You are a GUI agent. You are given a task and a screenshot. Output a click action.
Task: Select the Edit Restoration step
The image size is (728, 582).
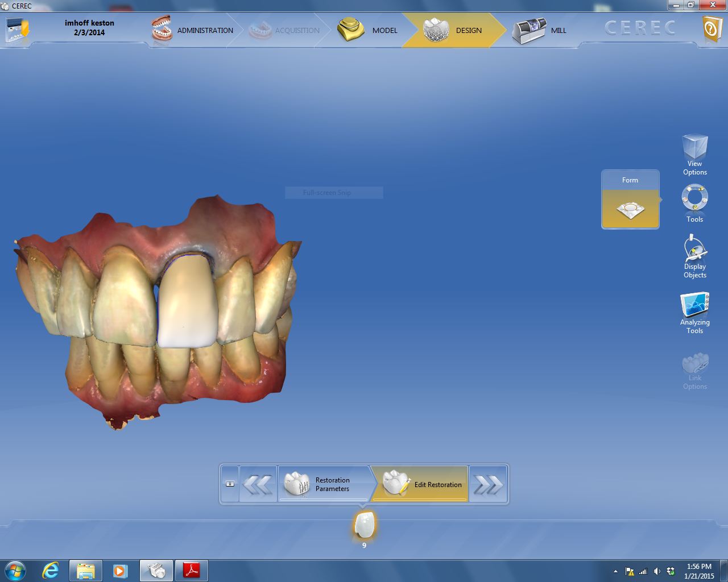tap(422, 484)
